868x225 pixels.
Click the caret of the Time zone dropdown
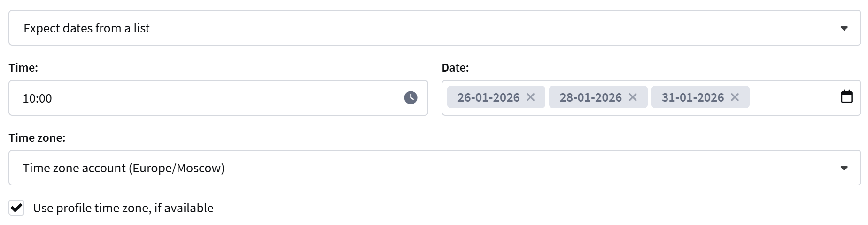[x=844, y=169]
